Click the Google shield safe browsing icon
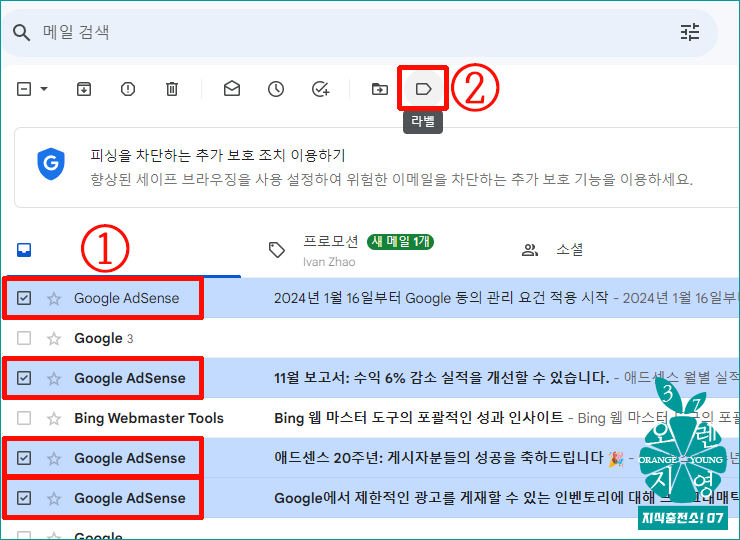Image resolution: width=740 pixels, height=540 pixels. (x=51, y=163)
